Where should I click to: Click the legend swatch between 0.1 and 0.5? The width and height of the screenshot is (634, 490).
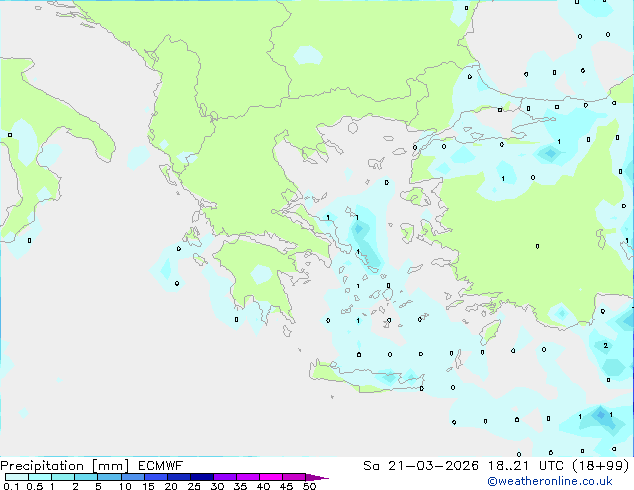click(17, 477)
